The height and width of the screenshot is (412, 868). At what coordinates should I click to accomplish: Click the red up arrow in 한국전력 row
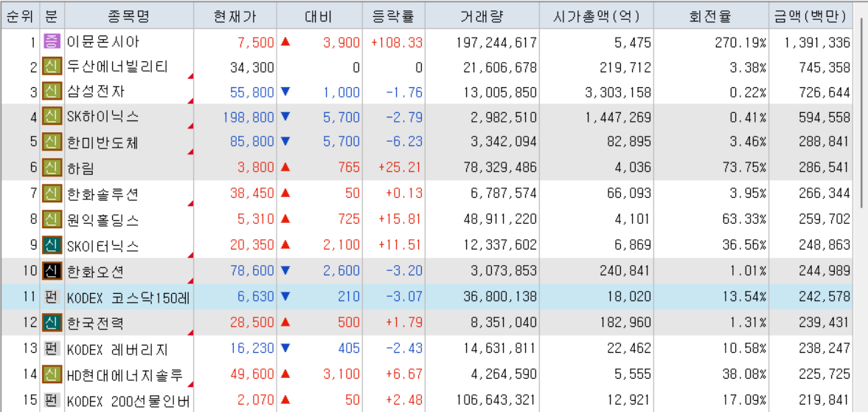pyautogui.click(x=285, y=322)
